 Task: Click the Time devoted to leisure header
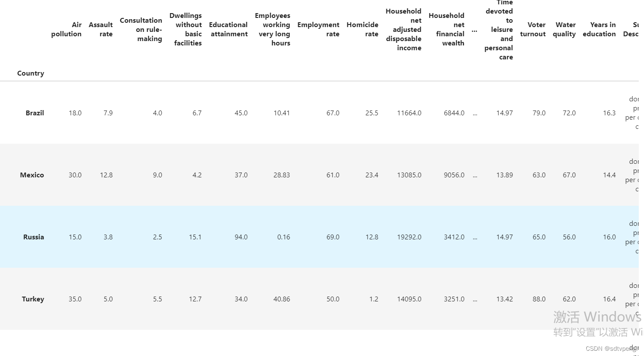499,29
